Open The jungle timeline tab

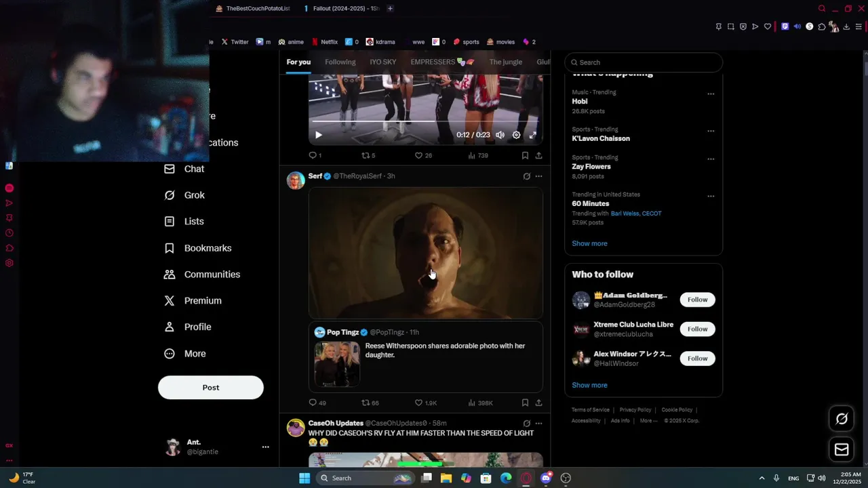(x=506, y=62)
